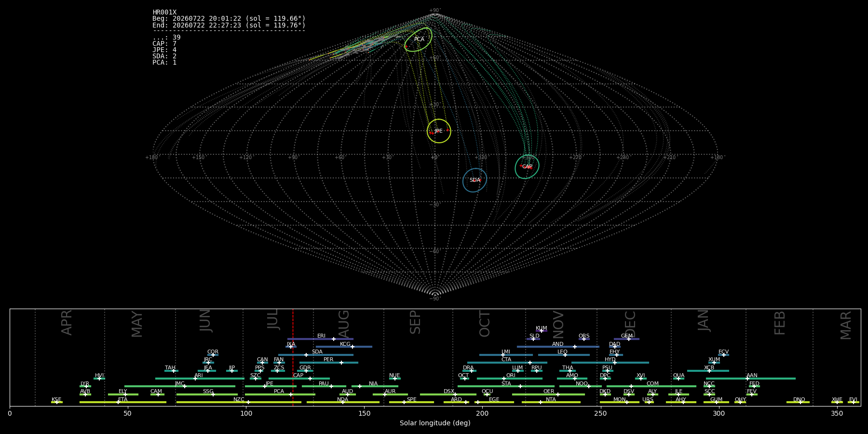Click the PCA radiant label on sky map
This screenshot has height=434, width=868.
point(419,40)
